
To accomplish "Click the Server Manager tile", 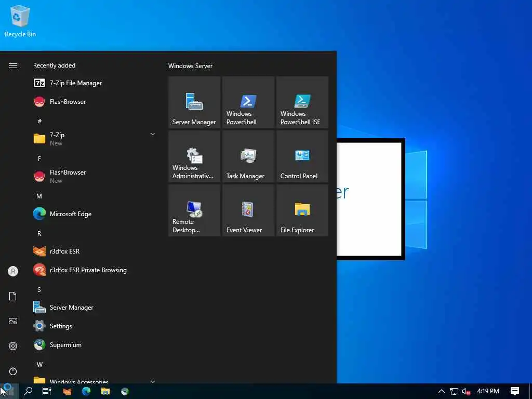I will (194, 102).
